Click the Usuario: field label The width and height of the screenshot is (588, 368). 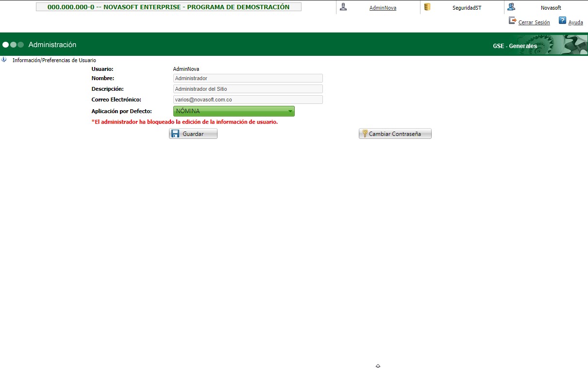(x=102, y=69)
